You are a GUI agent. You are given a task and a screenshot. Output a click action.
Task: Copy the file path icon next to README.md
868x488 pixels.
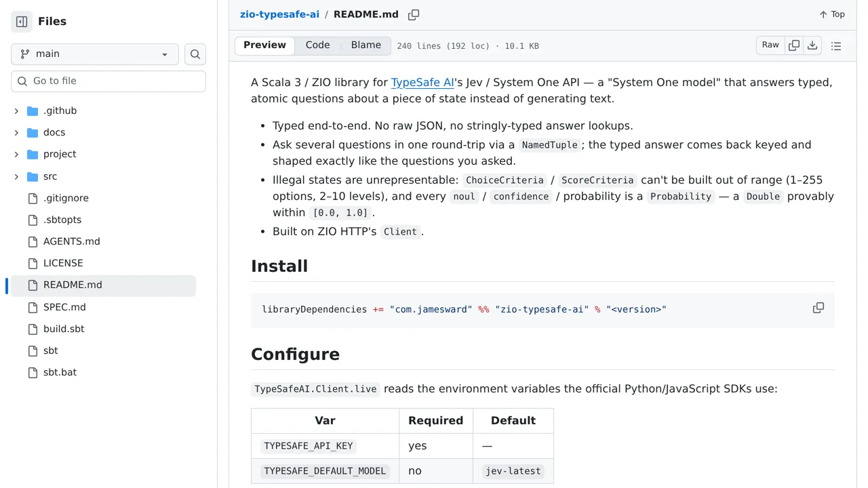[414, 14]
